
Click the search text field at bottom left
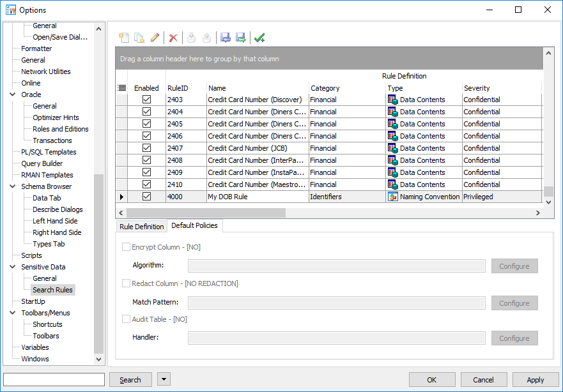(54, 379)
